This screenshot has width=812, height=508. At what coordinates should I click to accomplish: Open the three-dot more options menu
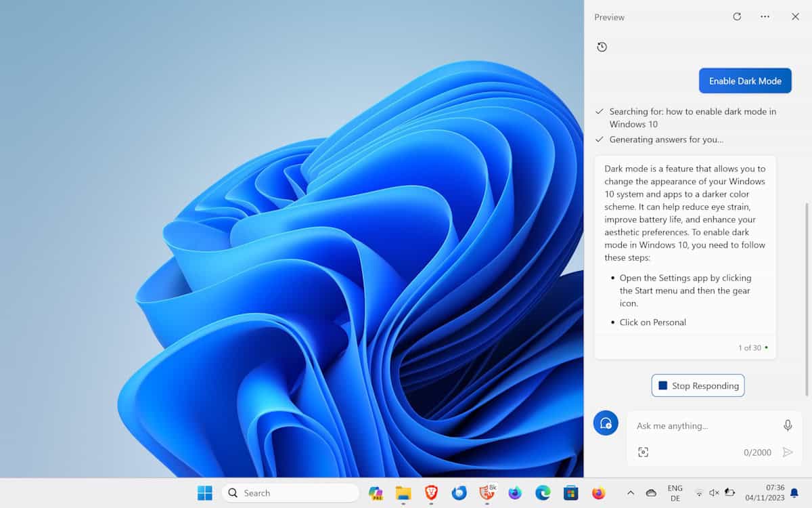coord(765,17)
